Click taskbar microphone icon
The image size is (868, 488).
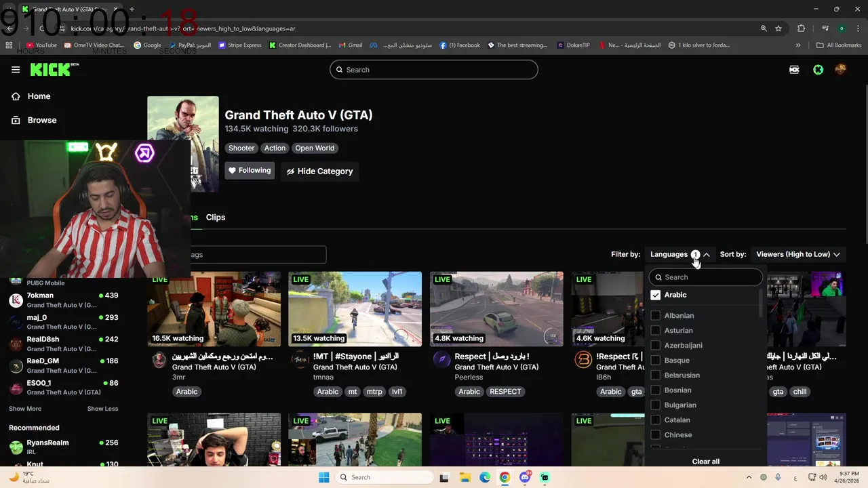coord(778,477)
